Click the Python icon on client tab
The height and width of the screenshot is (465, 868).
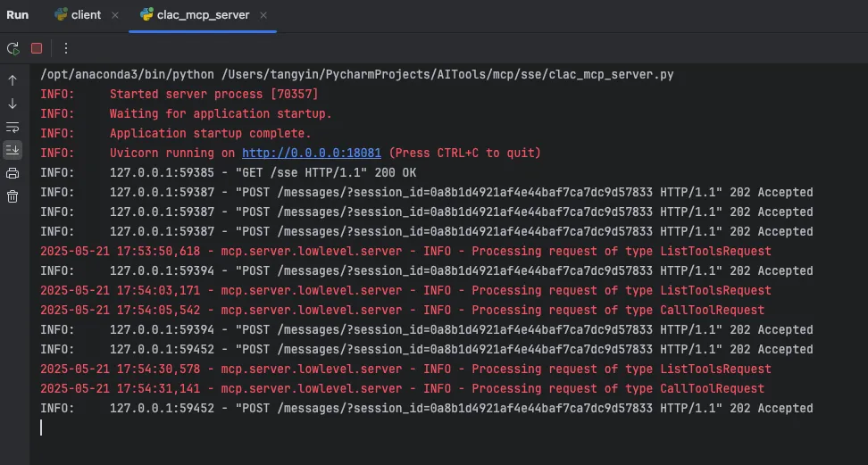(x=61, y=15)
